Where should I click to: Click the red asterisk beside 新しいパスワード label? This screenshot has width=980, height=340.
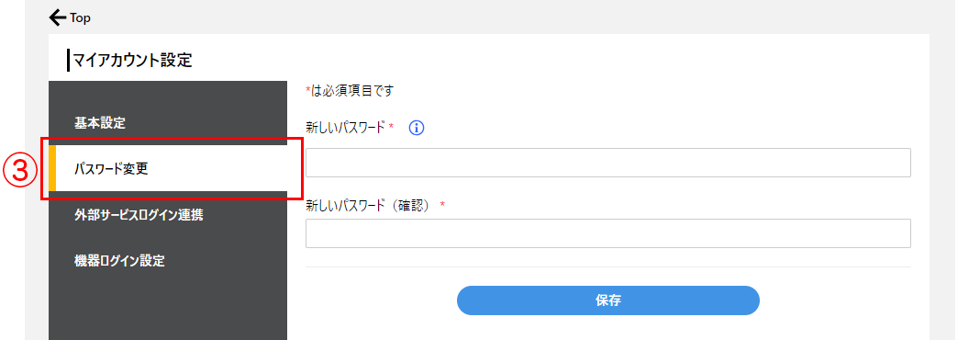391,127
